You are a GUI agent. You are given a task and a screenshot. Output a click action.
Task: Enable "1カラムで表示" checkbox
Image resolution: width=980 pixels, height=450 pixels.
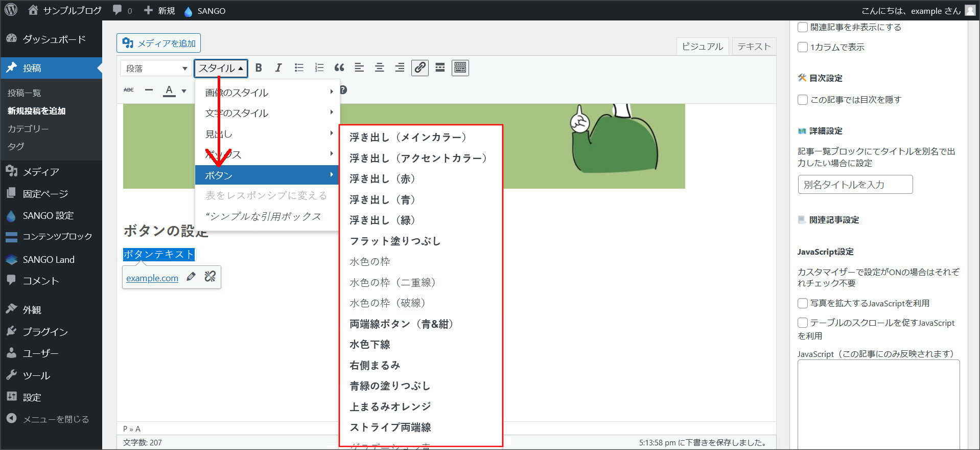803,47
